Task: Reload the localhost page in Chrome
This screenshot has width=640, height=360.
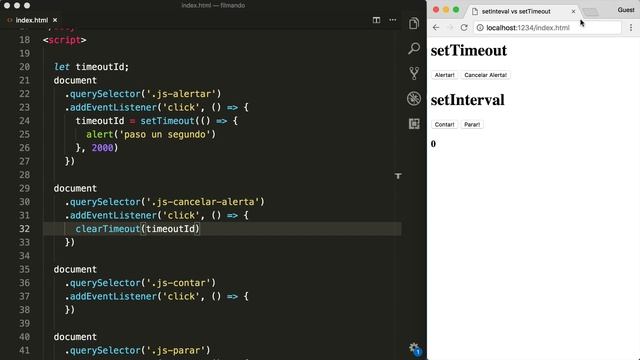Action: pyautogui.click(x=464, y=27)
